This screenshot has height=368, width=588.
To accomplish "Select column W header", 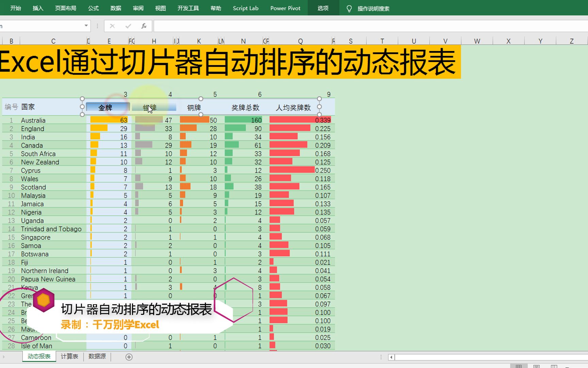I will pos(477,41).
